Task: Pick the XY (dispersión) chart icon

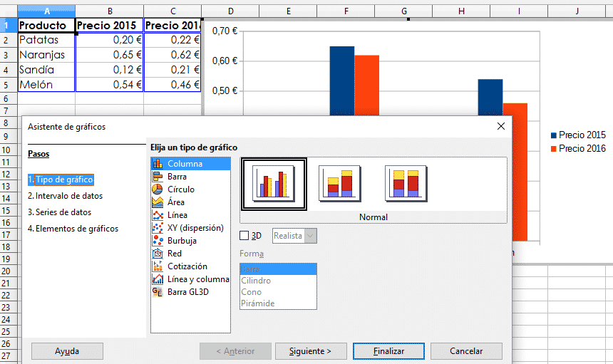Action: (158, 228)
